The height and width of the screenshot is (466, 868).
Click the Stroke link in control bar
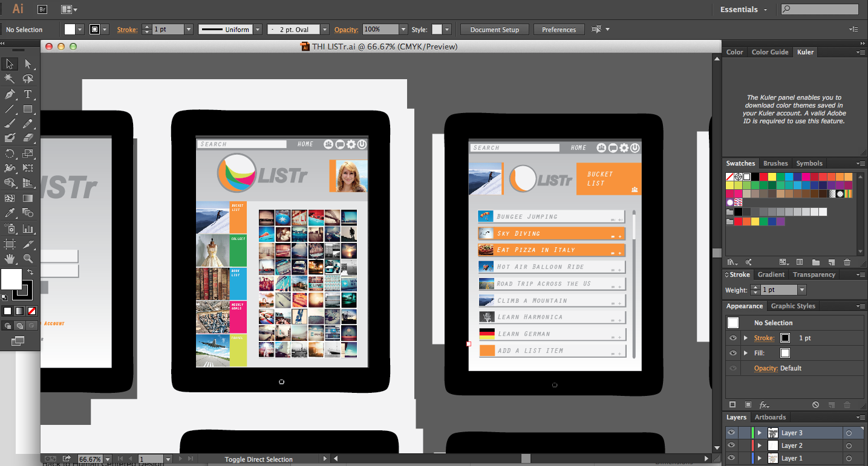coord(127,30)
